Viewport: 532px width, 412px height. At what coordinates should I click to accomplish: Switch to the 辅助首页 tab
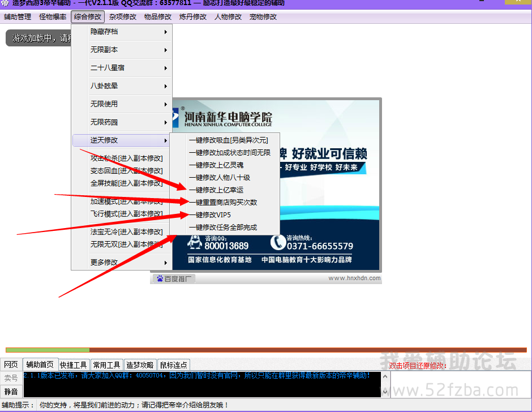click(x=40, y=364)
